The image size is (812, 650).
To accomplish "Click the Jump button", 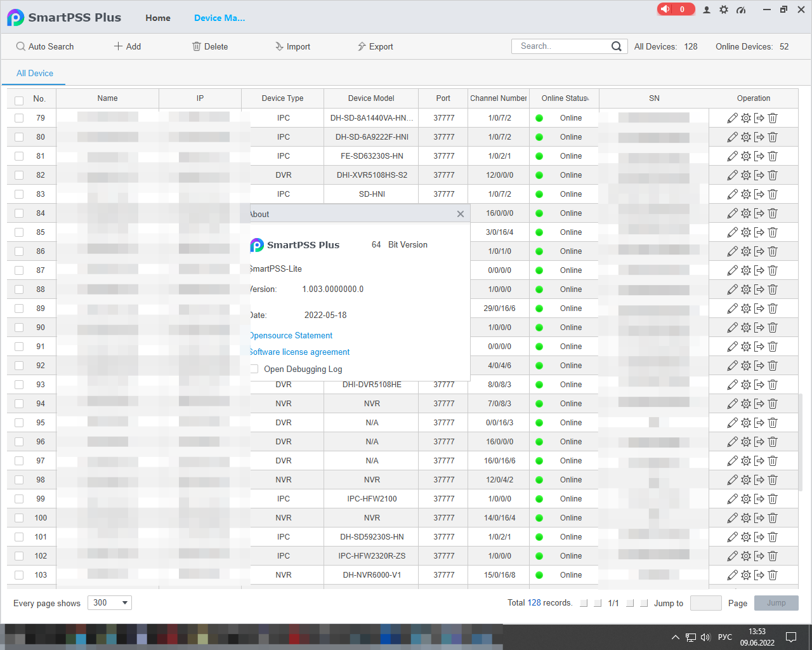I will [x=776, y=603].
